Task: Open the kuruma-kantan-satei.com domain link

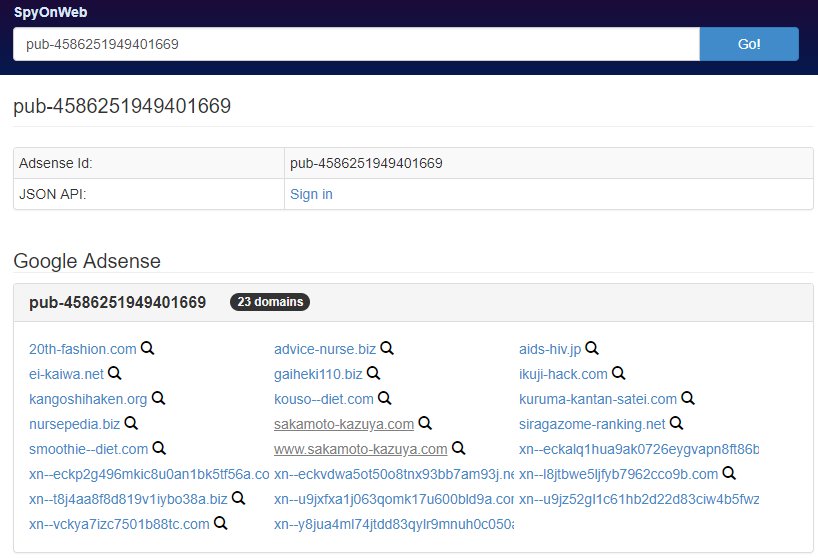Action: pyautogui.click(x=598, y=399)
